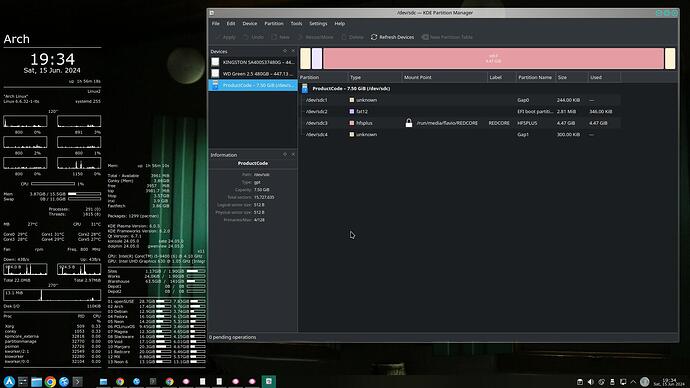
Task: Close the Devices panel
Action: click(293, 51)
